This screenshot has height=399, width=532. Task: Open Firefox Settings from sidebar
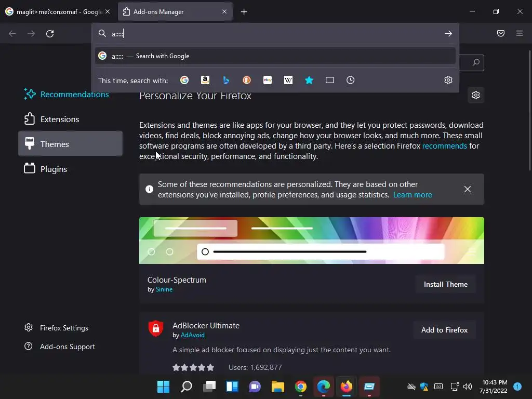pyautogui.click(x=56, y=328)
